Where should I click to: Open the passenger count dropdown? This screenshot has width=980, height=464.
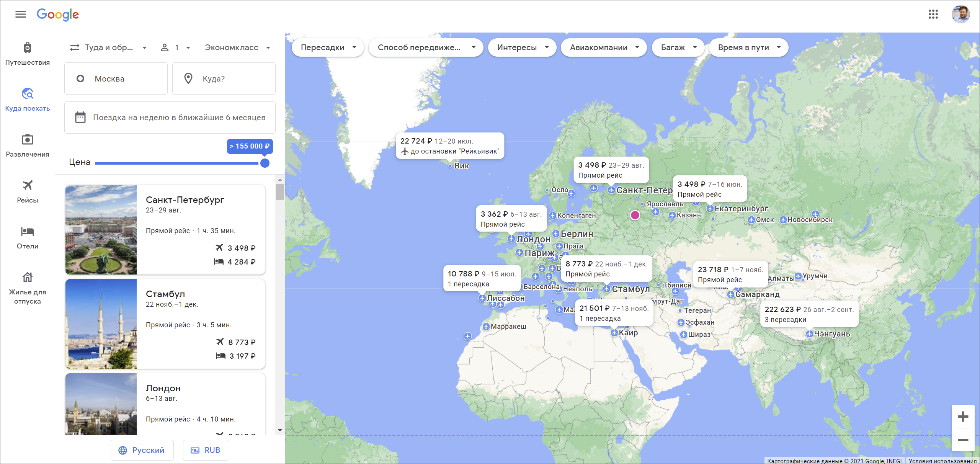(175, 47)
